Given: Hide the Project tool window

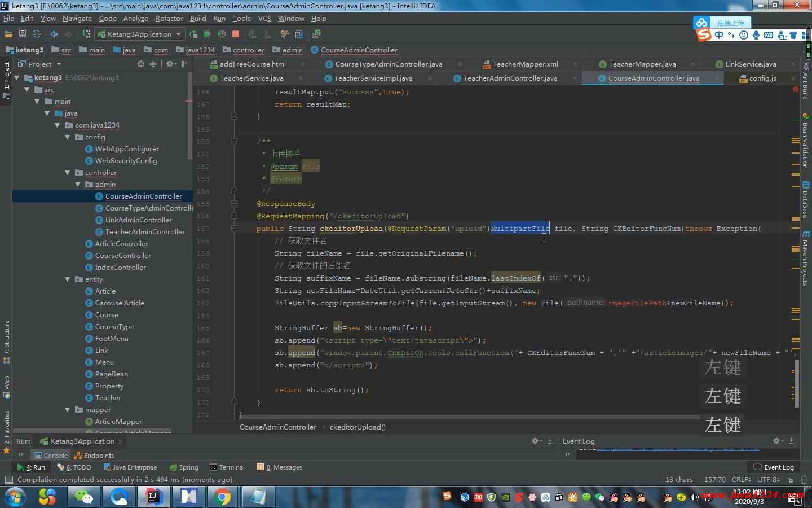Looking at the screenshot, I should (185, 64).
